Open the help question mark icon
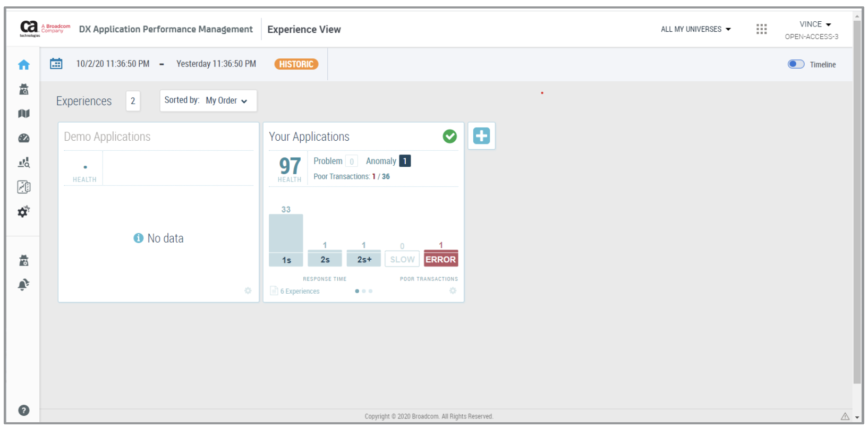868x427 pixels. pos(23,410)
